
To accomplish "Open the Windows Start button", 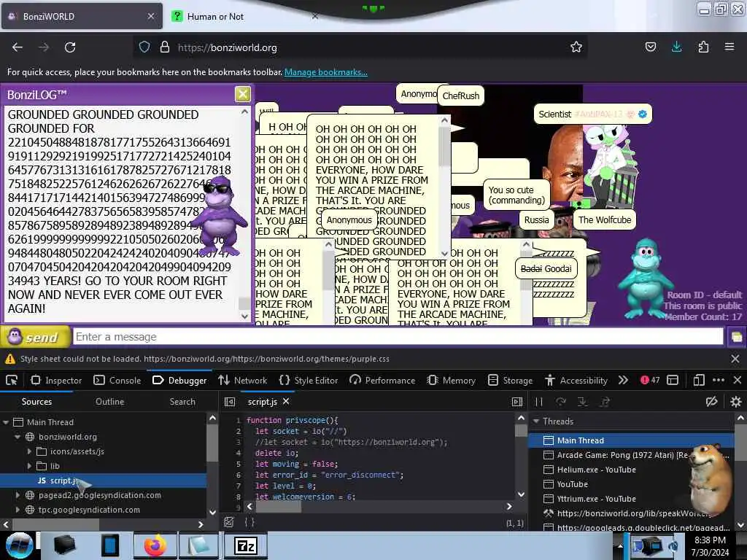I will 19,545.
